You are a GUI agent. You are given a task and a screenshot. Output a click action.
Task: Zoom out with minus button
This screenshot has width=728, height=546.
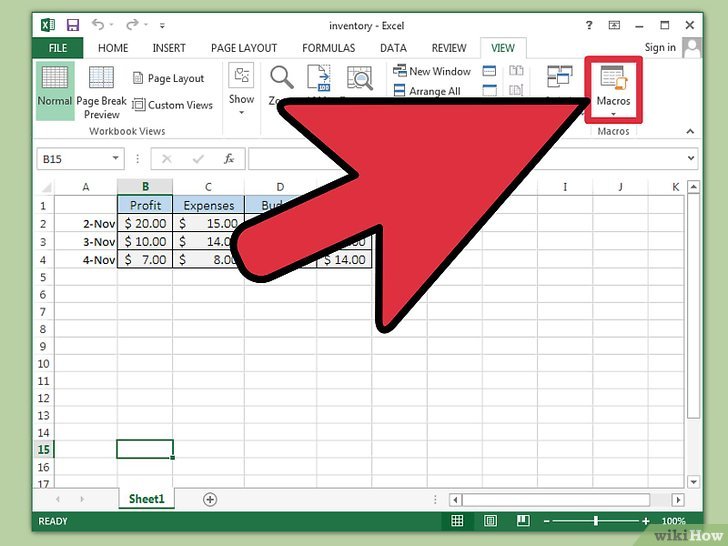coord(546,521)
